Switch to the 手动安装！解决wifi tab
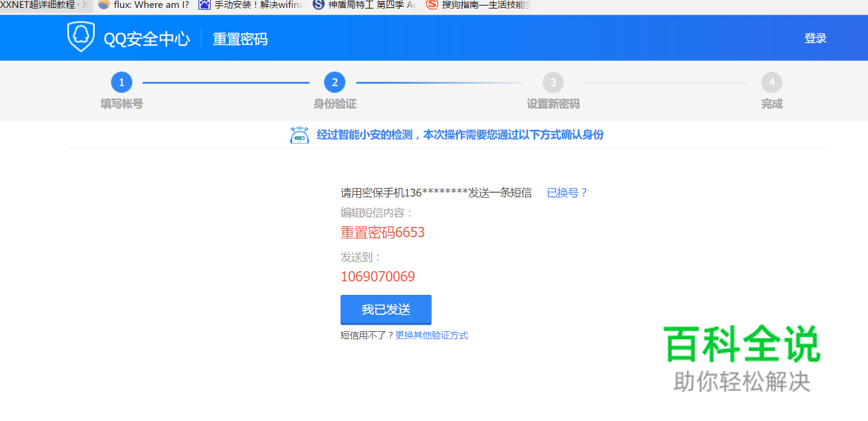 point(251,5)
